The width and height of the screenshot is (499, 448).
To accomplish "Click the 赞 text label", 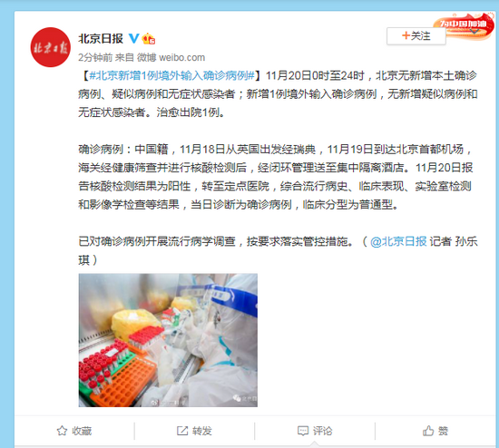I will coord(443,431).
